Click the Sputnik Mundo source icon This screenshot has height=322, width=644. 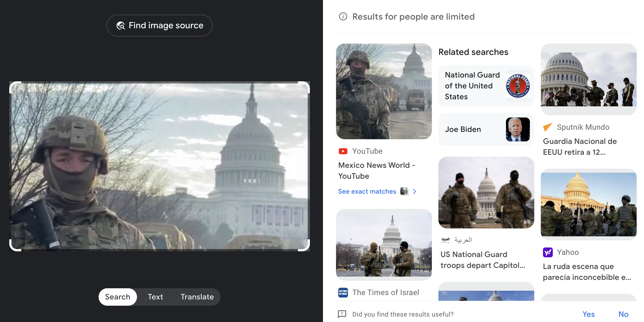pyautogui.click(x=547, y=127)
